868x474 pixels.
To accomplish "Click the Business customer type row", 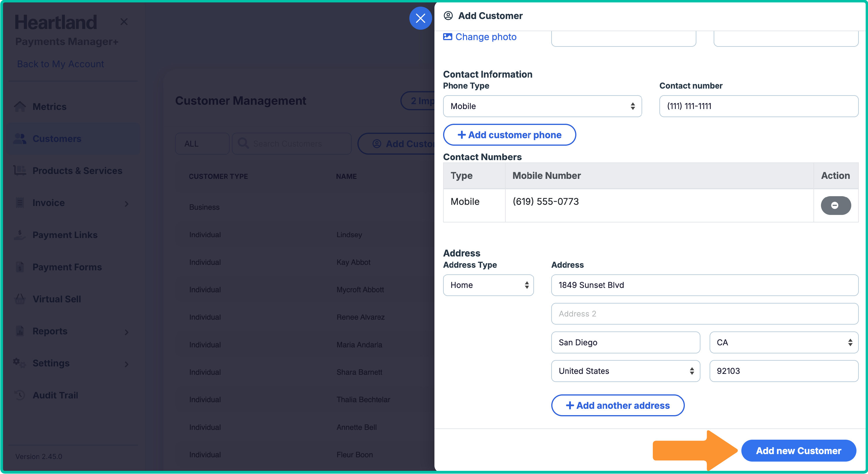I will pos(305,207).
